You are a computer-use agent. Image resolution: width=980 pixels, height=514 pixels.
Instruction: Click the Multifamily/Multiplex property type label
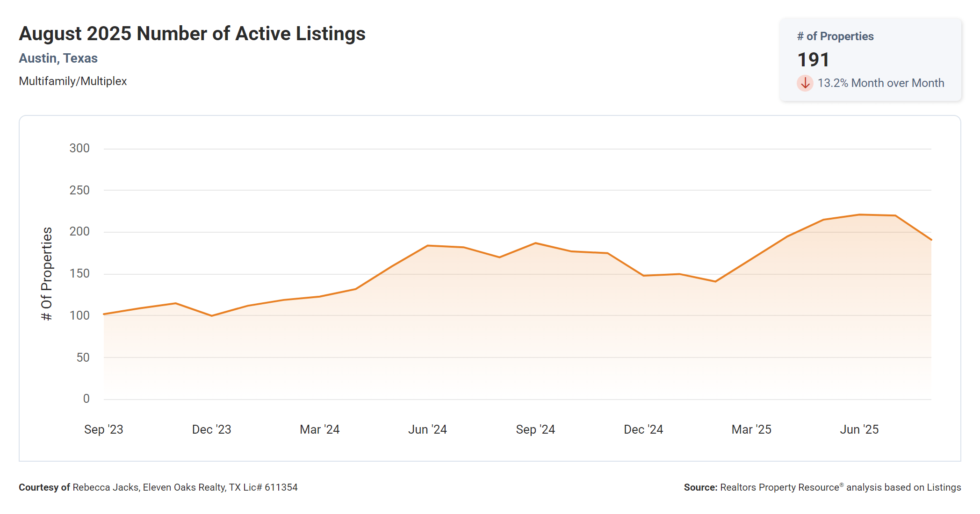pyautogui.click(x=72, y=81)
